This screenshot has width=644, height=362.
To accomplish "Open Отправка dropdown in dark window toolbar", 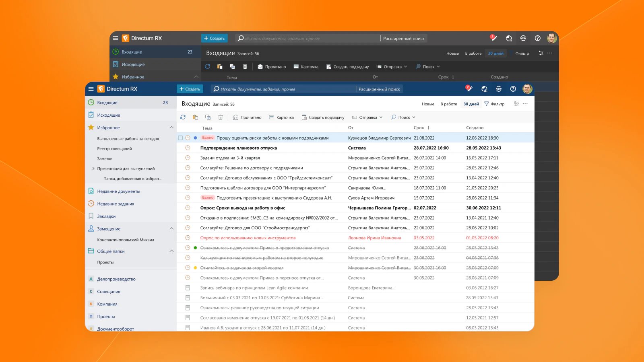I will click(392, 67).
